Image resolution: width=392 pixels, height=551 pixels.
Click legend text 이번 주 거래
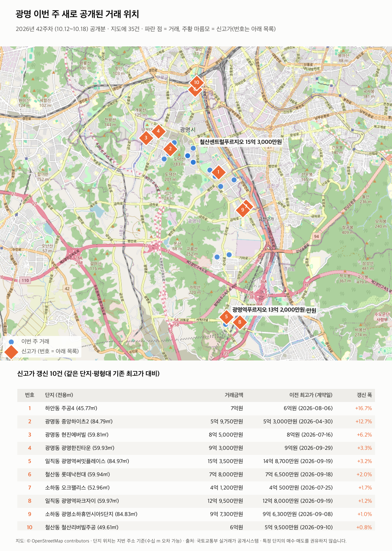click(x=35, y=342)
